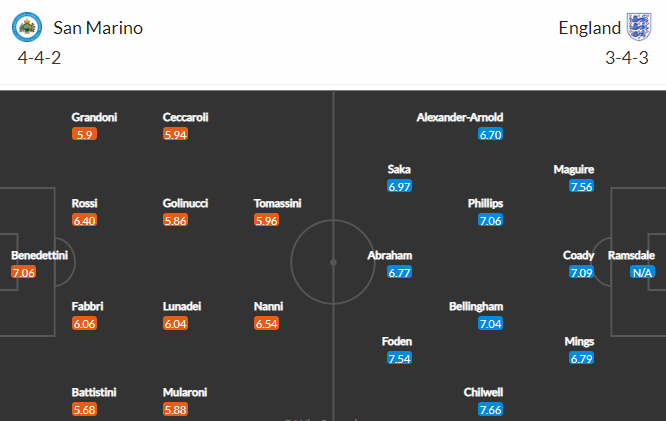
Task: Click Coady's 7.09 rating badge
Action: [x=581, y=272]
